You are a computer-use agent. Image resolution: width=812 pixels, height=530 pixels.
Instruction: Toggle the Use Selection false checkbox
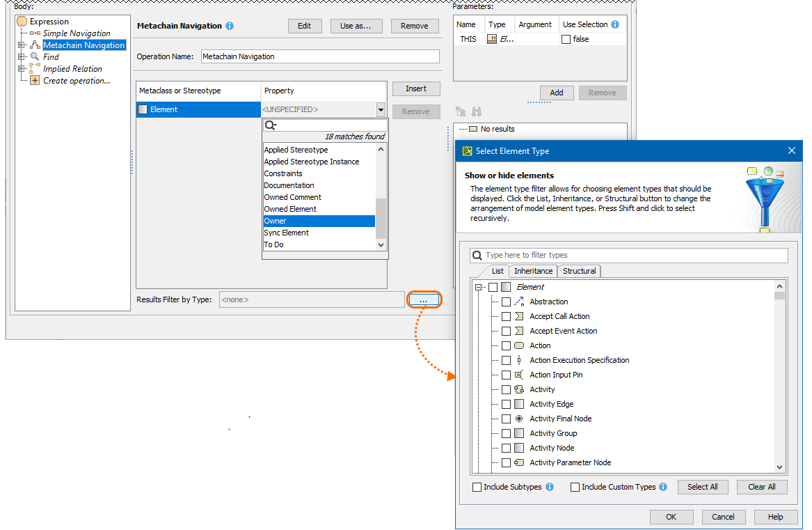pyautogui.click(x=566, y=40)
